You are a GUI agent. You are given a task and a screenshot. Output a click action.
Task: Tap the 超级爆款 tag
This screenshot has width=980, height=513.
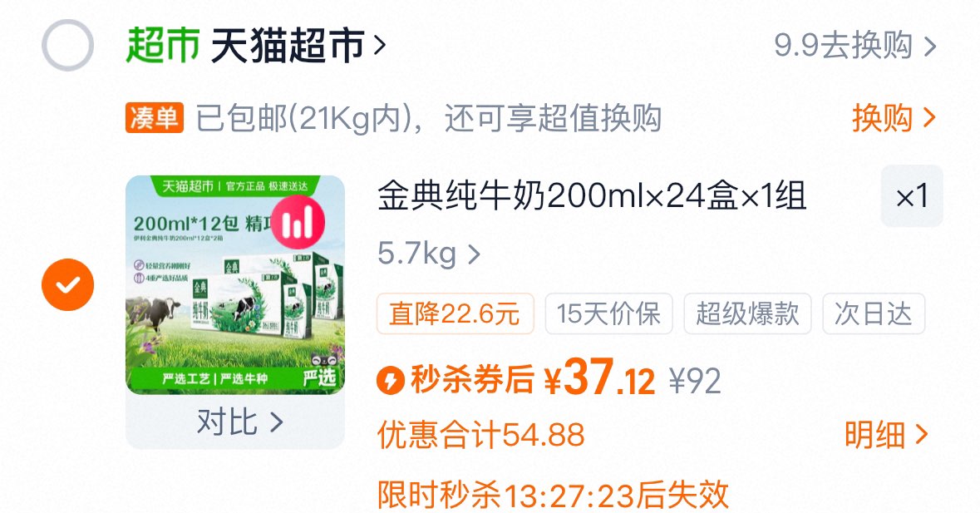pos(747,313)
